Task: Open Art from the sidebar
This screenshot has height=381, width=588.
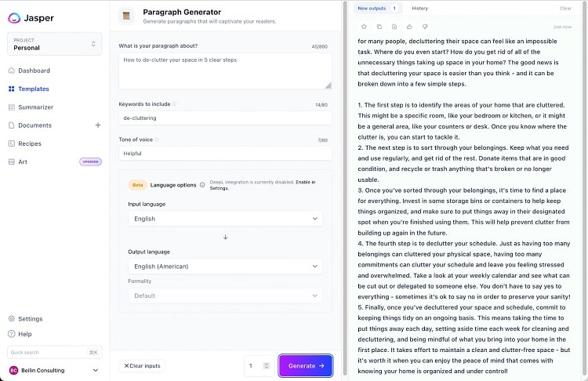Action: coord(23,162)
